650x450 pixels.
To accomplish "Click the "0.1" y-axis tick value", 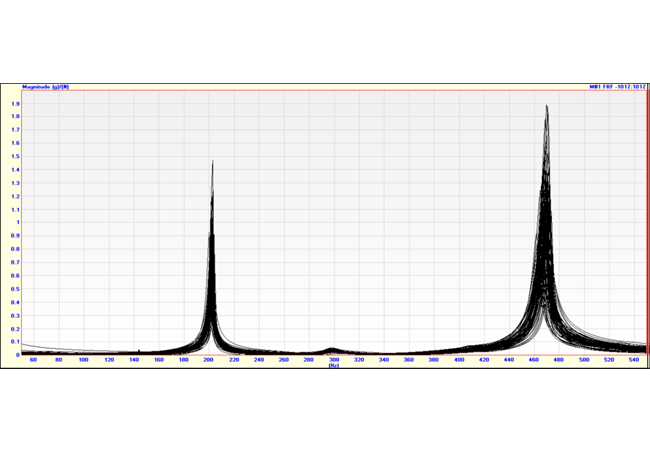I will [16, 341].
